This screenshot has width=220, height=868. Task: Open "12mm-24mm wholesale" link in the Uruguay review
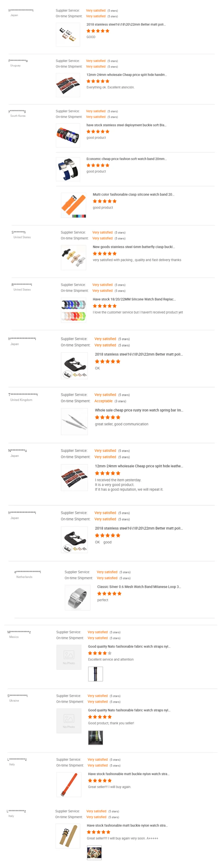tap(127, 75)
